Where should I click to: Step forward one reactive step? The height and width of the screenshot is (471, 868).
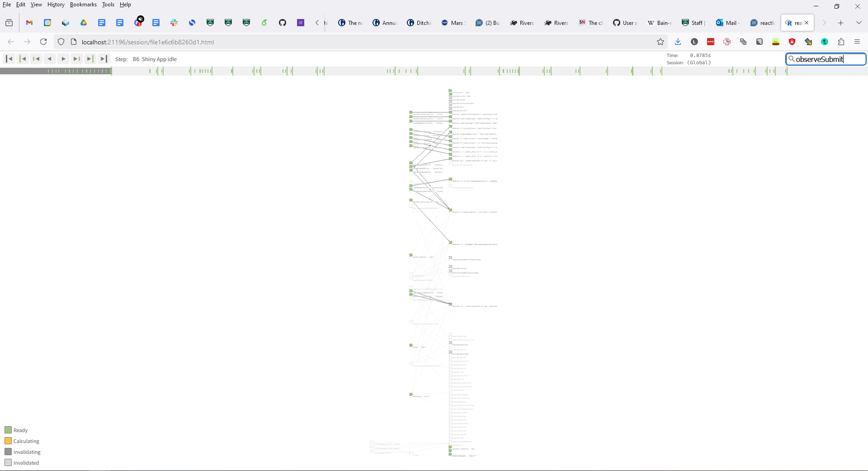point(63,59)
